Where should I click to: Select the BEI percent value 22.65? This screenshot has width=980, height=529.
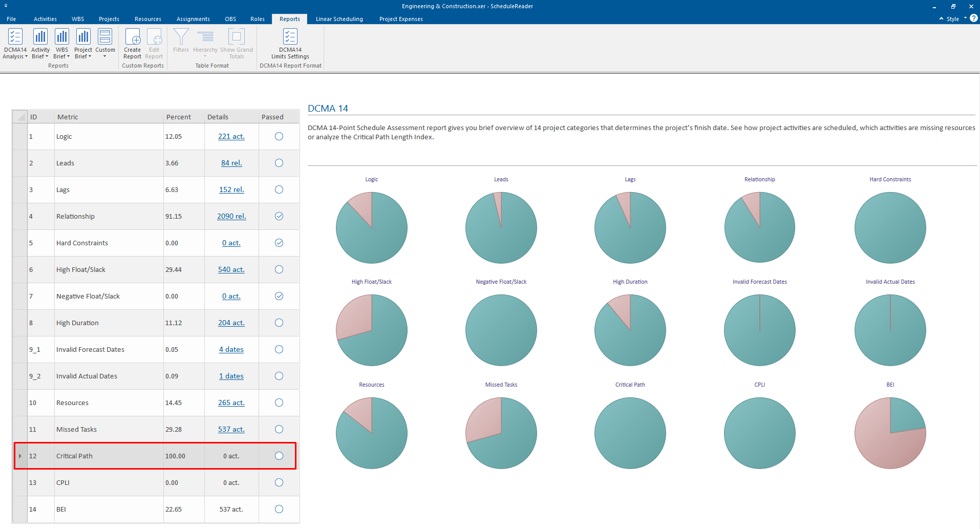click(174, 509)
